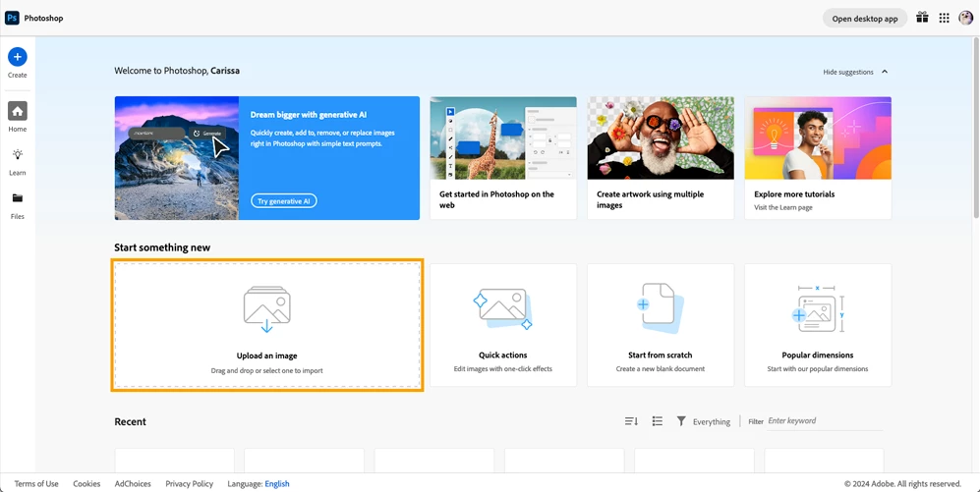The width and height of the screenshot is (980, 492).
Task: Click the upload image icon with down arrow
Action: click(x=267, y=308)
